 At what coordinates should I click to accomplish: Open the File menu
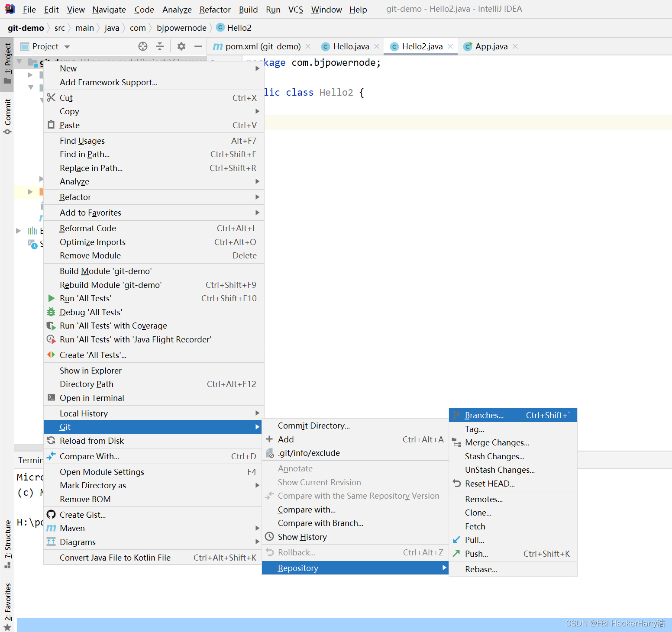29,10
